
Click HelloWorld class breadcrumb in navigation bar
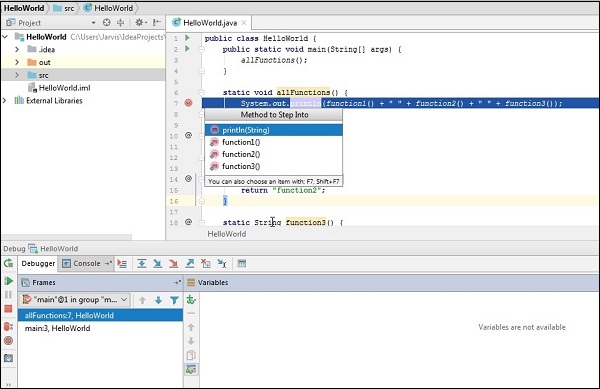click(x=109, y=8)
